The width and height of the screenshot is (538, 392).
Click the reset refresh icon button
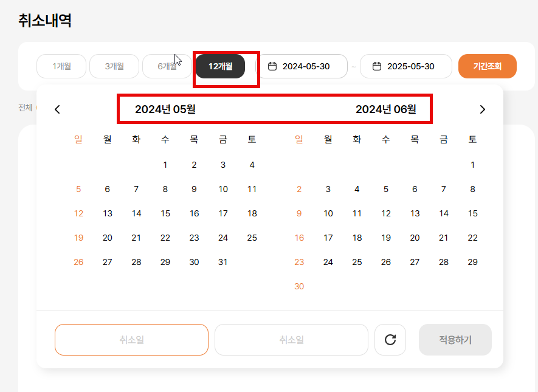[390, 340]
